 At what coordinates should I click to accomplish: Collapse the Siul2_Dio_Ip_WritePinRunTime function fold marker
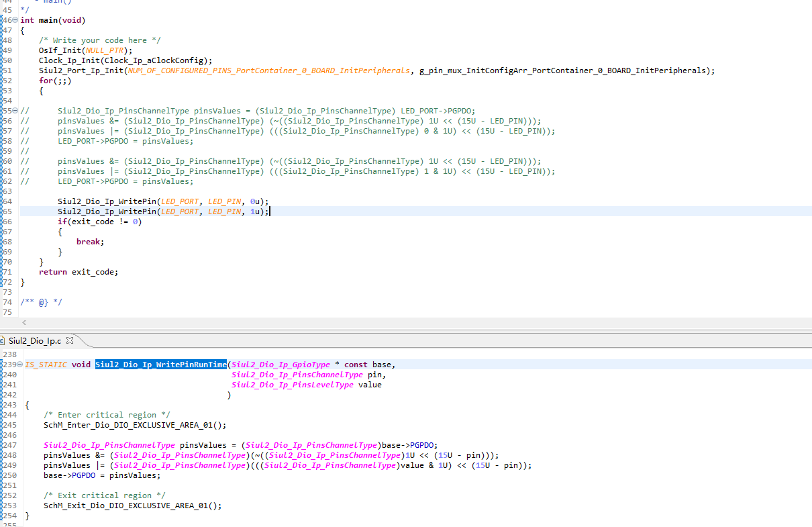pos(19,364)
